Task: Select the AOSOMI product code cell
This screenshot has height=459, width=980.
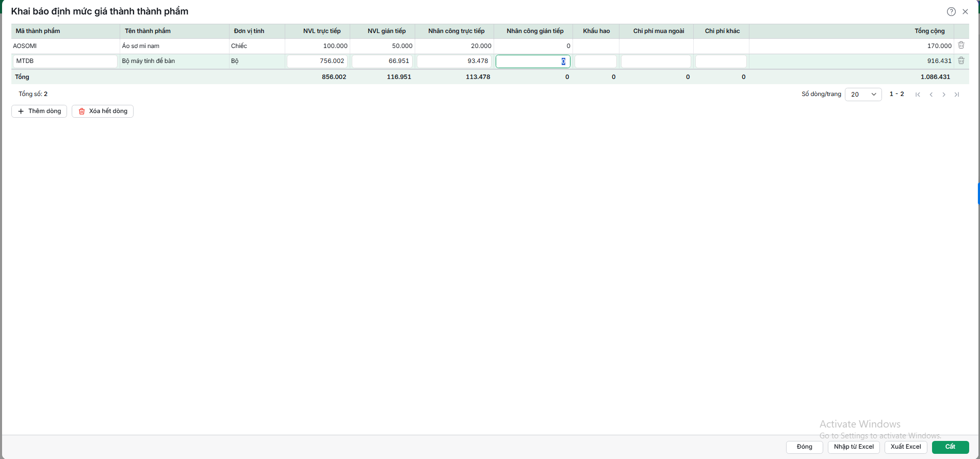Action: [66, 46]
